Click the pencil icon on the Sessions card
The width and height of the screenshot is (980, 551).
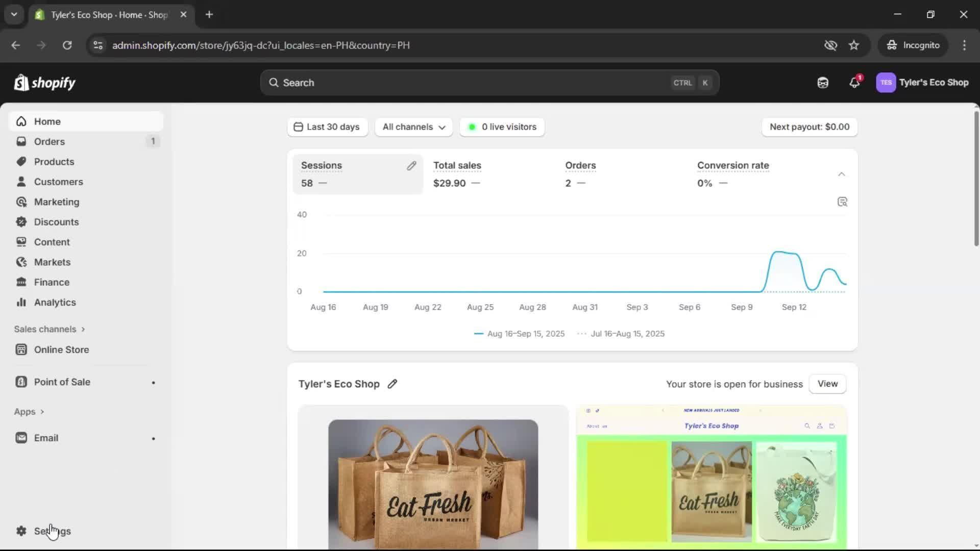coord(411,166)
